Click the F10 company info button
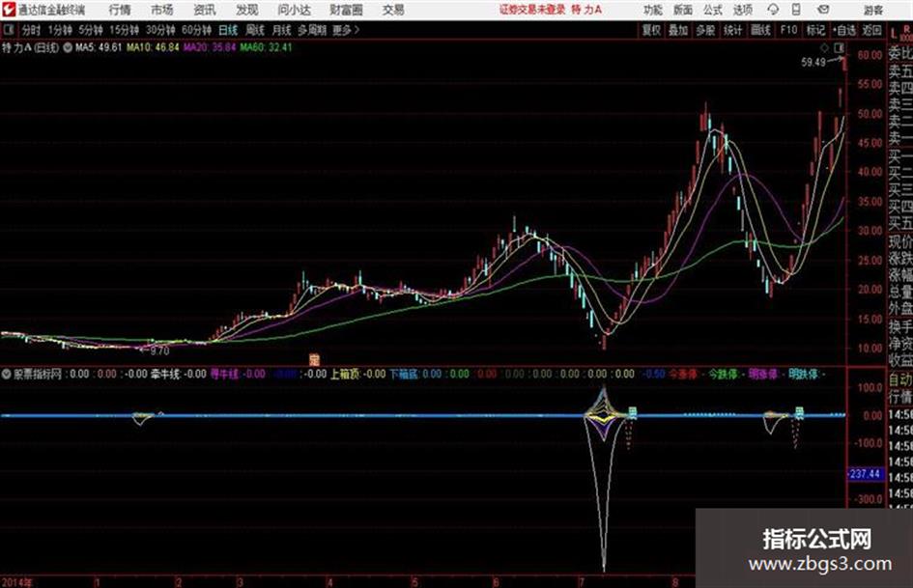The height and width of the screenshot is (588, 913). (x=788, y=30)
